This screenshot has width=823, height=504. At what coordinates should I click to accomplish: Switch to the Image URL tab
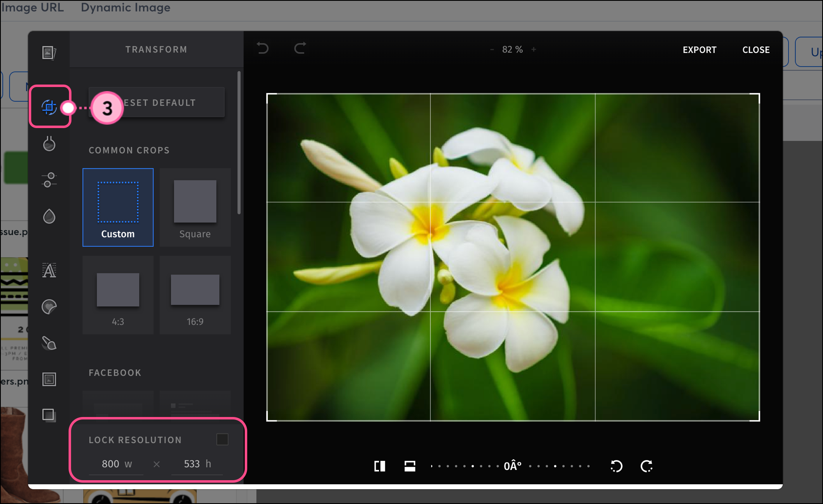click(32, 7)
